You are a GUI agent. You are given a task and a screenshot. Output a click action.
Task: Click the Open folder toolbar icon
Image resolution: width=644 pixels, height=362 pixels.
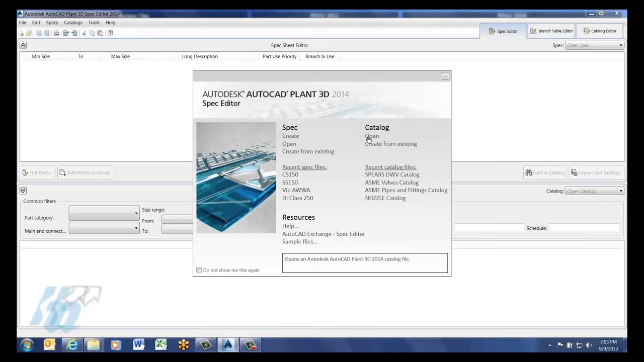coord(29,33)
